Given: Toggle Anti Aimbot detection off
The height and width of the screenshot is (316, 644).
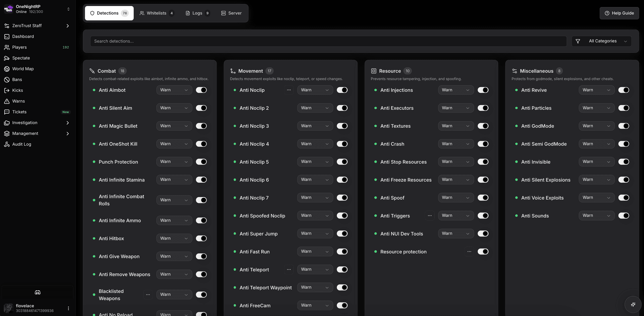Looking at the screenshot, I should pos(201,90).
